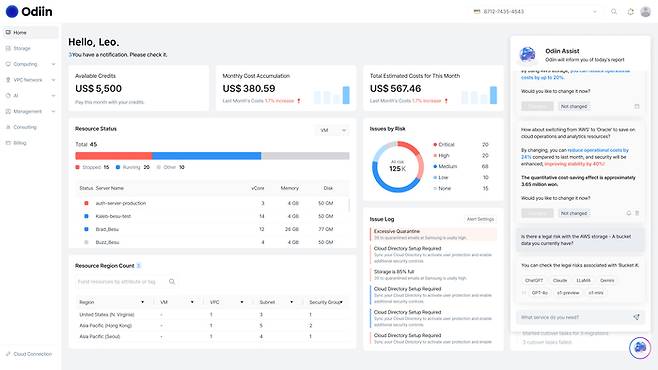Viewport: 658px width, 370px height.
Task: Click the Critical legend marker
Action: coord(435,144)
